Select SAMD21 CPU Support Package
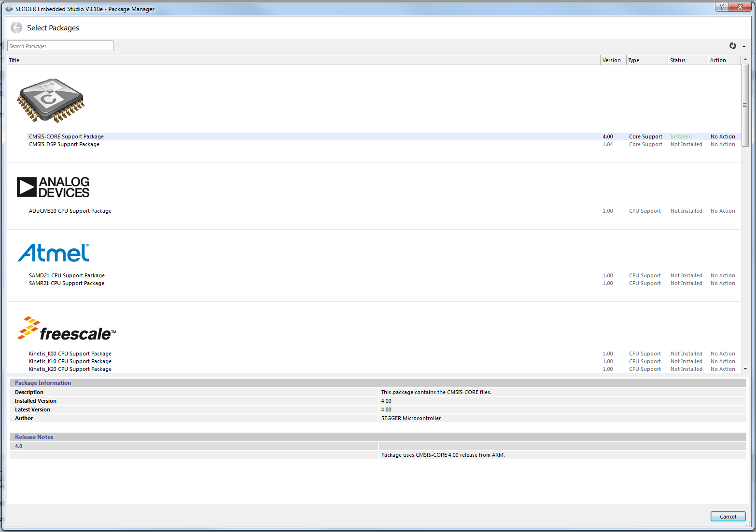756x532 pixels. (x=383, y=275)
